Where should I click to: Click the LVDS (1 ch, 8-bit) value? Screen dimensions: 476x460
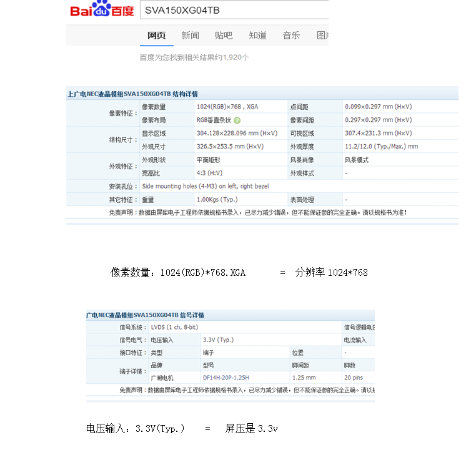174,327
